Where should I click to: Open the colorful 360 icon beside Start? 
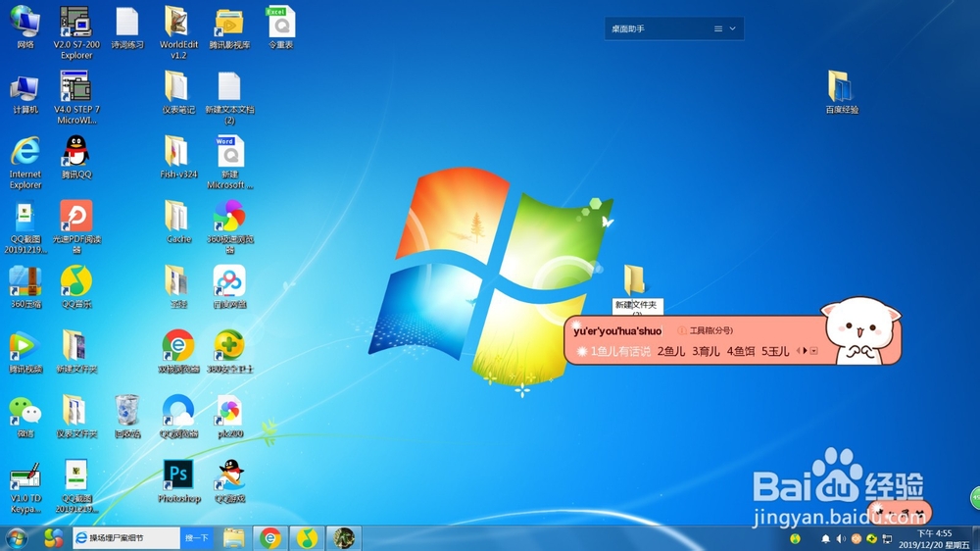click(x=53, y=538)
